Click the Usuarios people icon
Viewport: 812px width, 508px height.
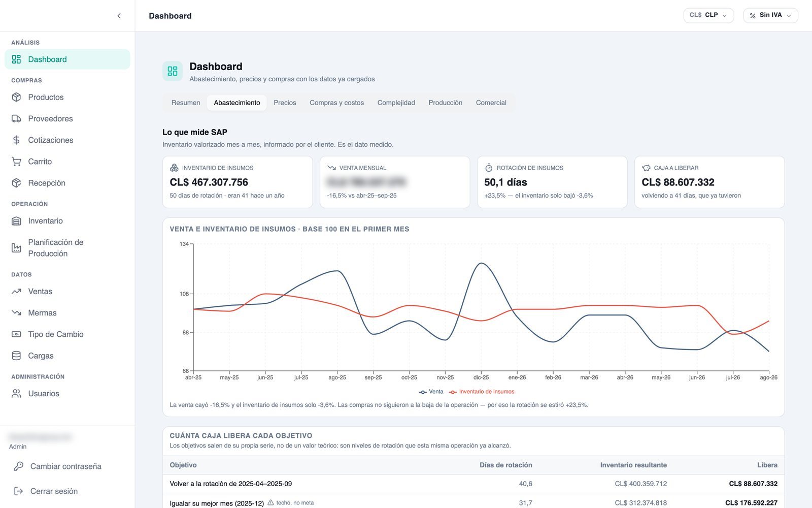coord(16,394)
